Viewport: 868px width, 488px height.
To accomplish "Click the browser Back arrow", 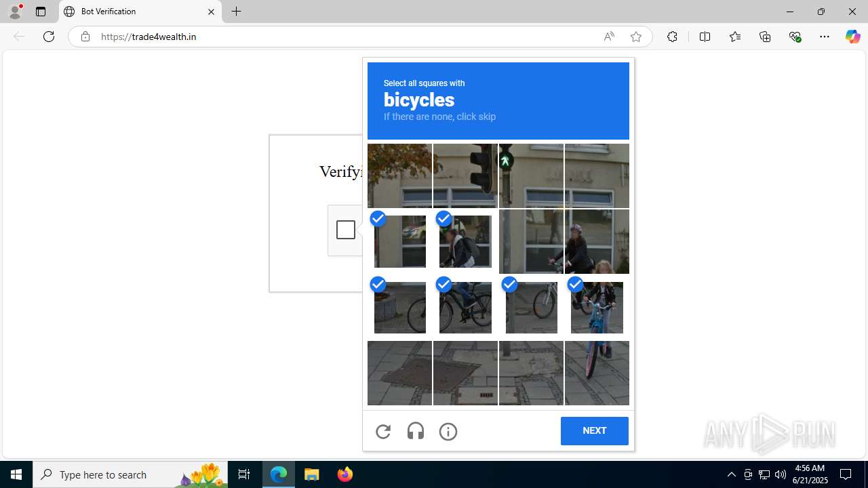I will 19,37.
